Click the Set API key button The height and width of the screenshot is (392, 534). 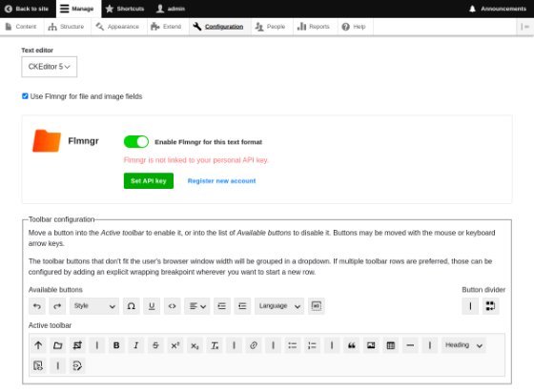point(149,181)
